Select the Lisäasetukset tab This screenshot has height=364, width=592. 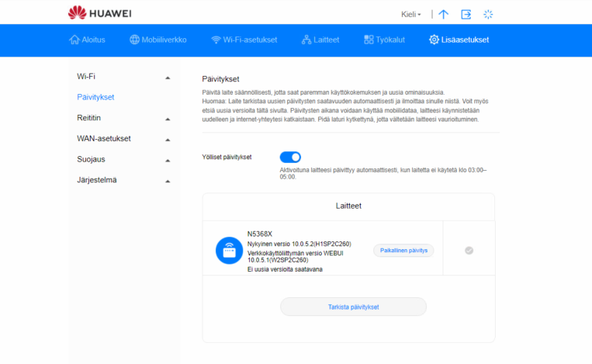tap(459, 40)
